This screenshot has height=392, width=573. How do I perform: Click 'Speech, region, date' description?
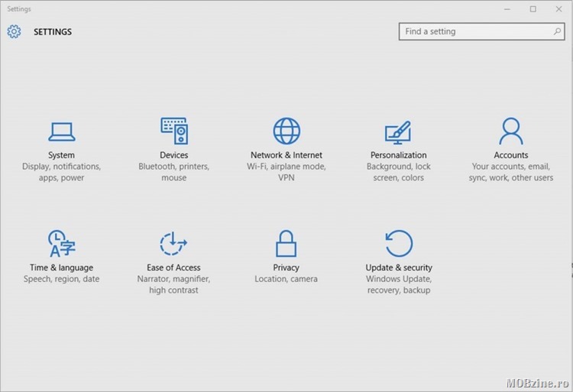[61, 279]
